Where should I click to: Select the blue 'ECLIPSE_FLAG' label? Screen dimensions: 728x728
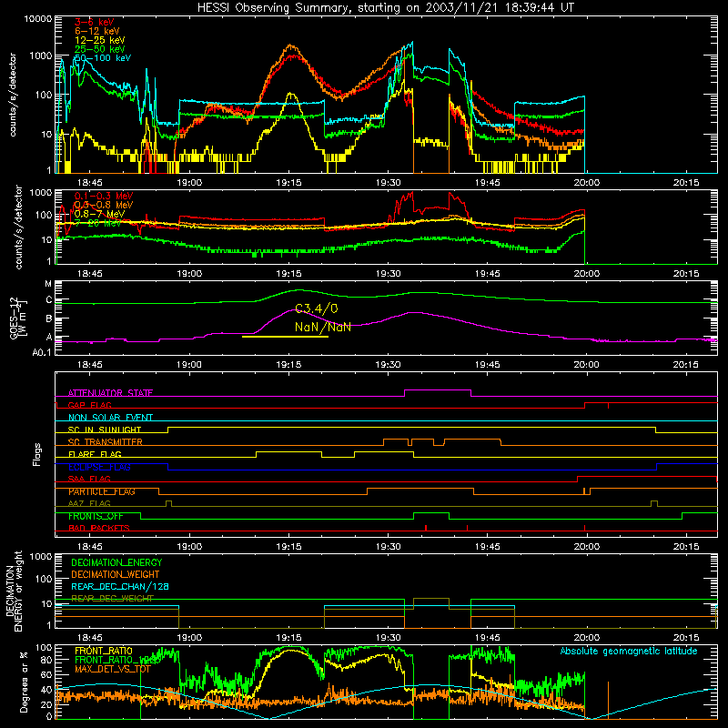[x=99, y=467]
